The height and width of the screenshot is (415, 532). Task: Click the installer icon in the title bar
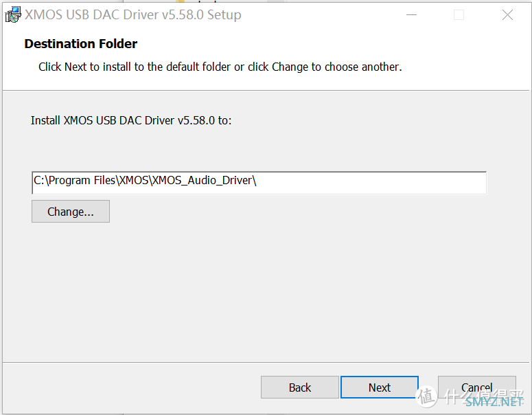click(x=13, y=14)
